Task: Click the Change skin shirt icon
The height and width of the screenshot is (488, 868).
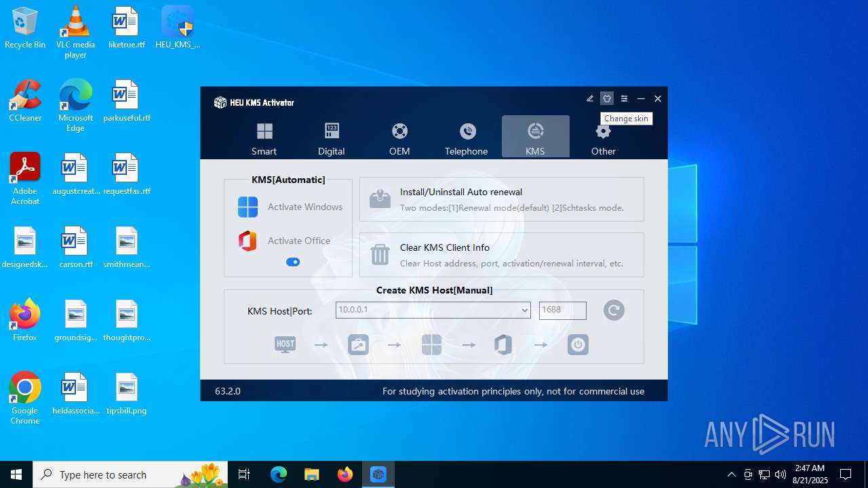Action: tap(607, 99)
